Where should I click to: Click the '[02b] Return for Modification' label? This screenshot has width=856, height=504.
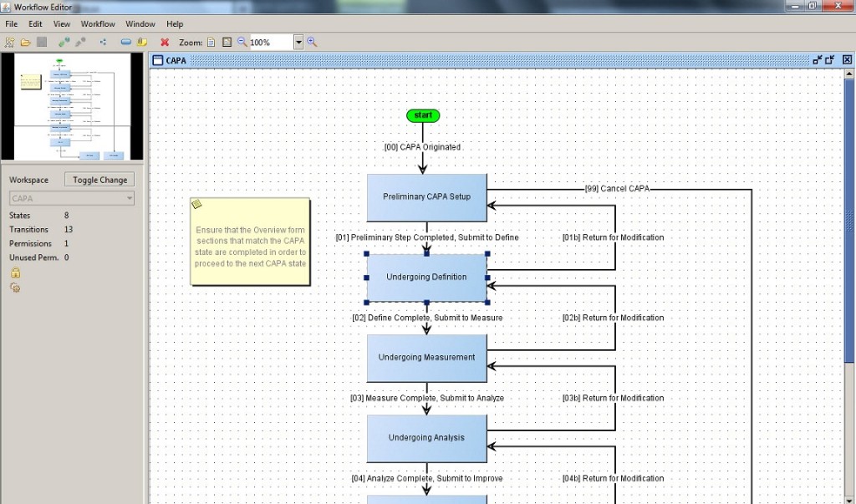pyautogui.click(x=613, y=318)
